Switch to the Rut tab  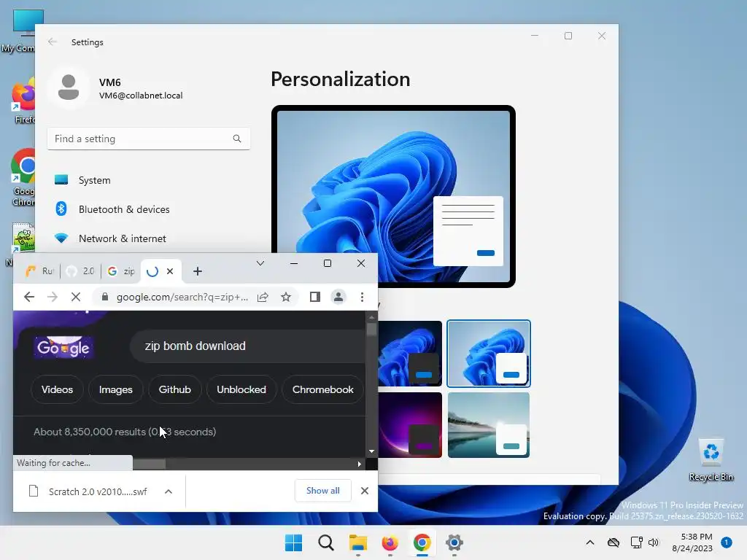point(41,271)
